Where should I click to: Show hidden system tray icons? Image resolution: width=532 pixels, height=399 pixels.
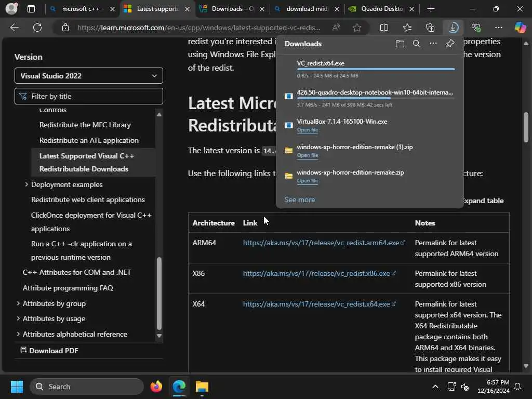[x=435, y=387]
